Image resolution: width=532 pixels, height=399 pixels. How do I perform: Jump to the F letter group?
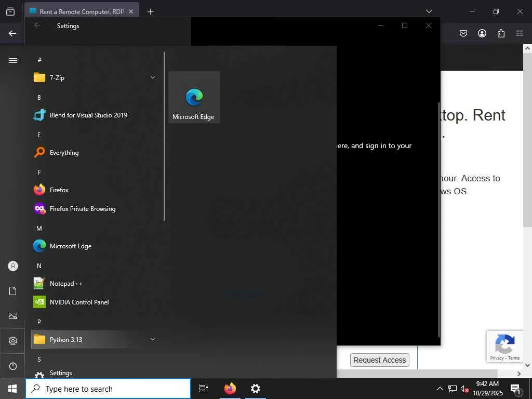pos(39,172)
